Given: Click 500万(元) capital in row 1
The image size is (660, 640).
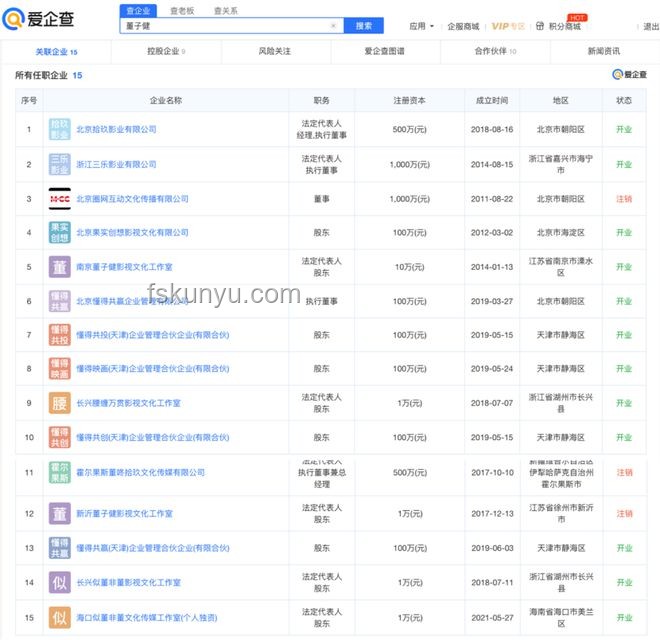Looking at the screenshot, I should point(409,129).
